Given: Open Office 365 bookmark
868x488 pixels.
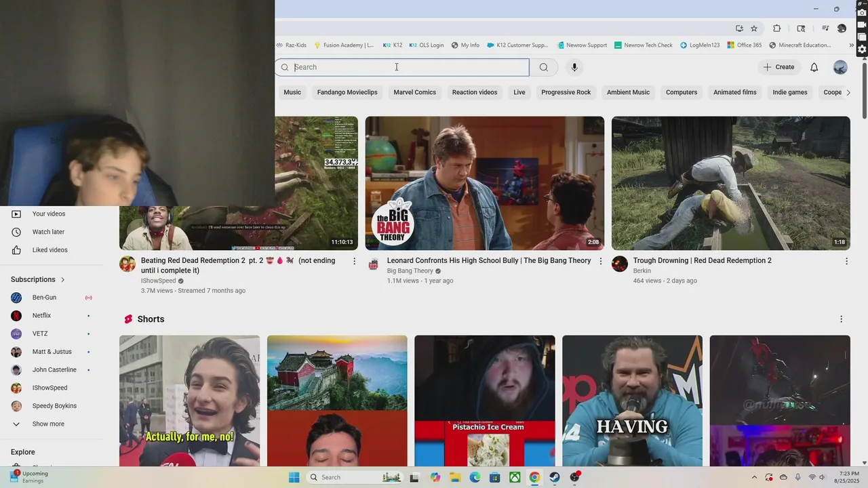Looking at the screenshot, I should click(x=744, y=45).
